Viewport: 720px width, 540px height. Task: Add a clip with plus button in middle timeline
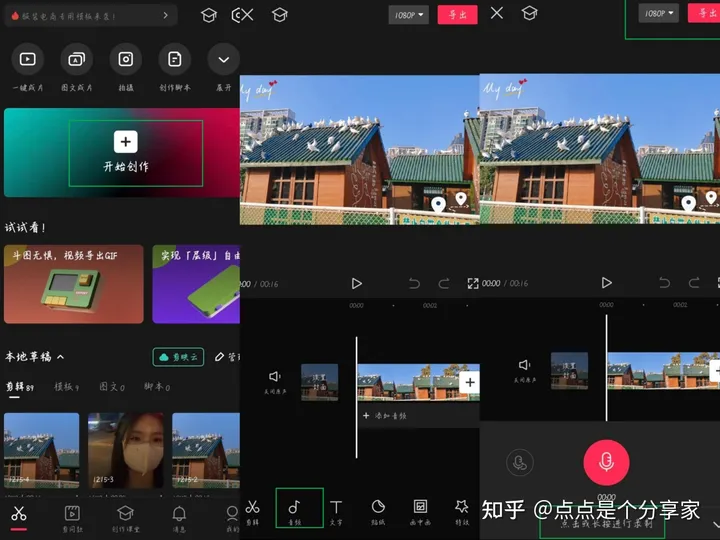[x=470, y=382]
